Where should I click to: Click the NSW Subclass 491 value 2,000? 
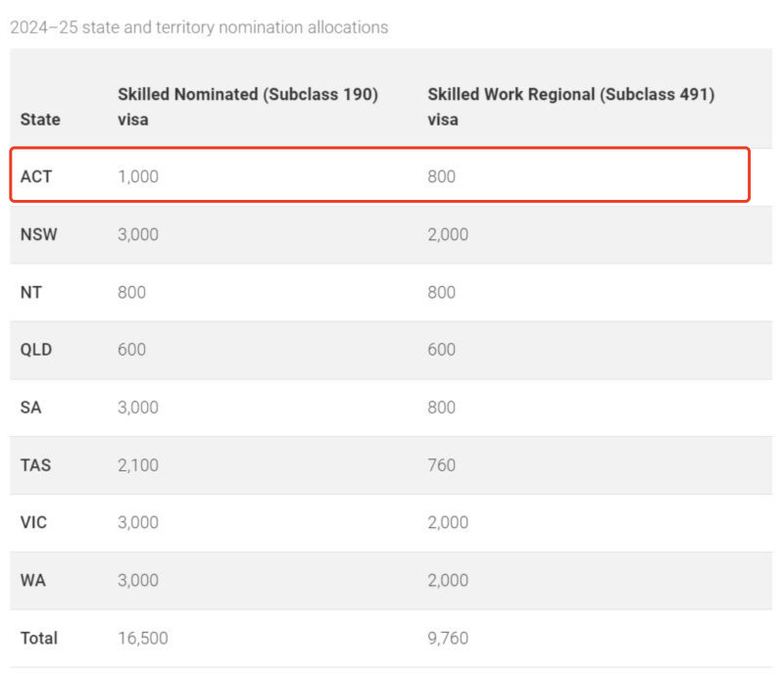[448, 235]
